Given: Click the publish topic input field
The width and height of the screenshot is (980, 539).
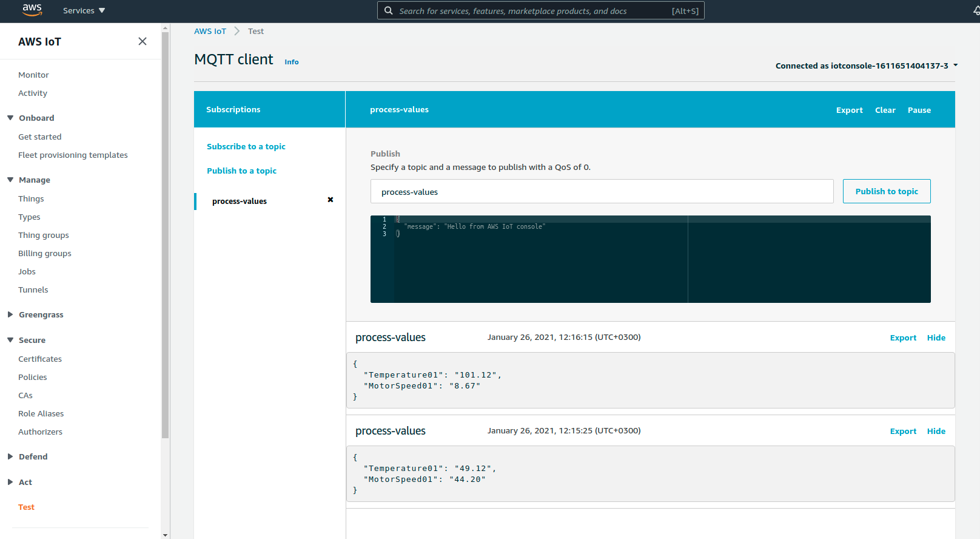Looking at the screenshot, I should tap(602, 191).
